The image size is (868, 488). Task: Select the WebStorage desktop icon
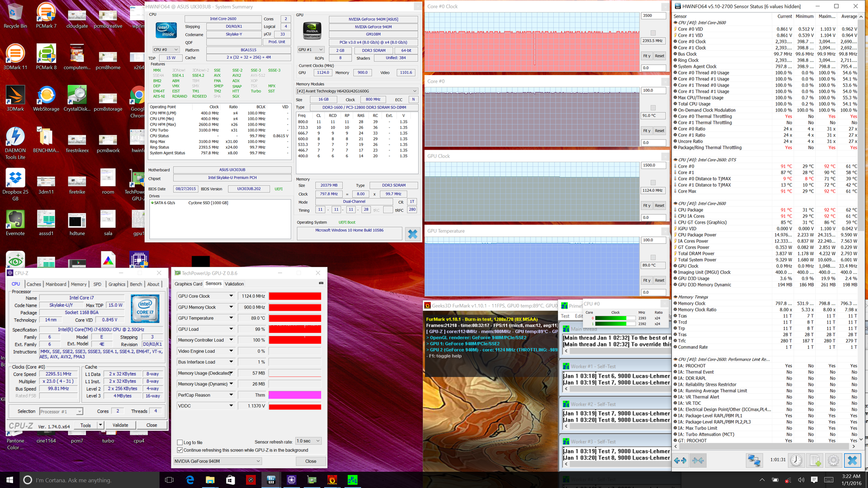46,99
